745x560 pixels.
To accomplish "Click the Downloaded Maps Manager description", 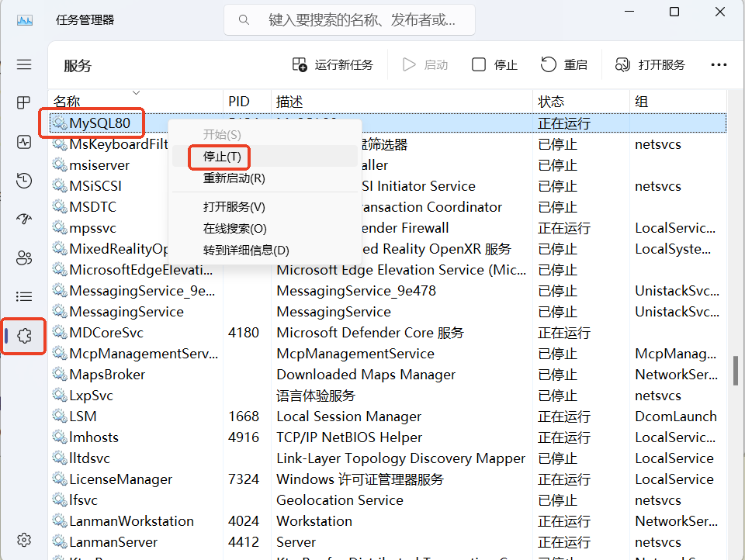I will pos(366,375).
